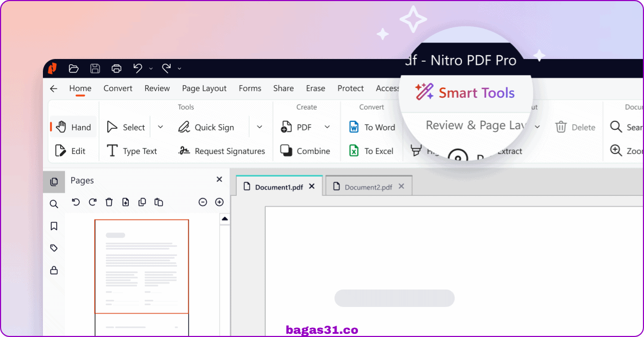Image resolution: width=644 pixels, height=337 pixels.
Task: Convert to Excel
Action: click(371, 151)
